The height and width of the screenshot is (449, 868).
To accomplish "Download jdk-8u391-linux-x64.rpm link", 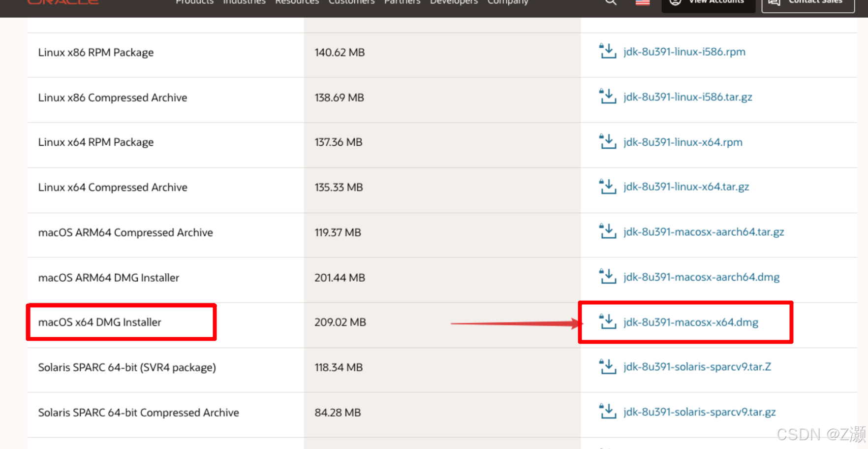I will (682, 142).
